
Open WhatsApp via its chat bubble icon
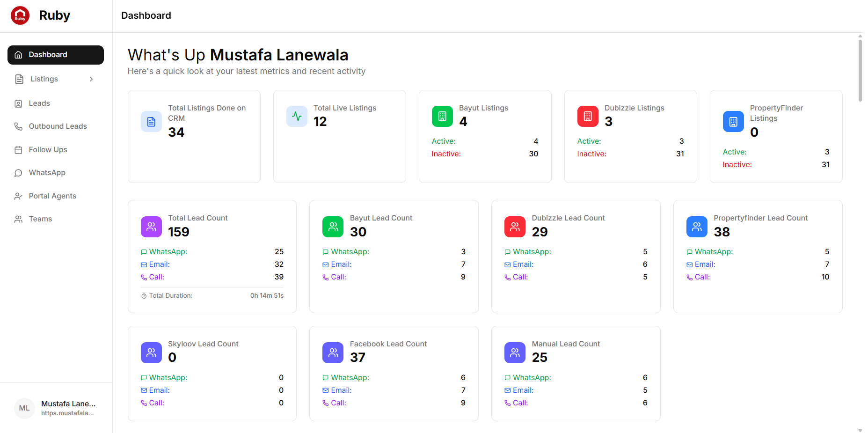(18, 172)
